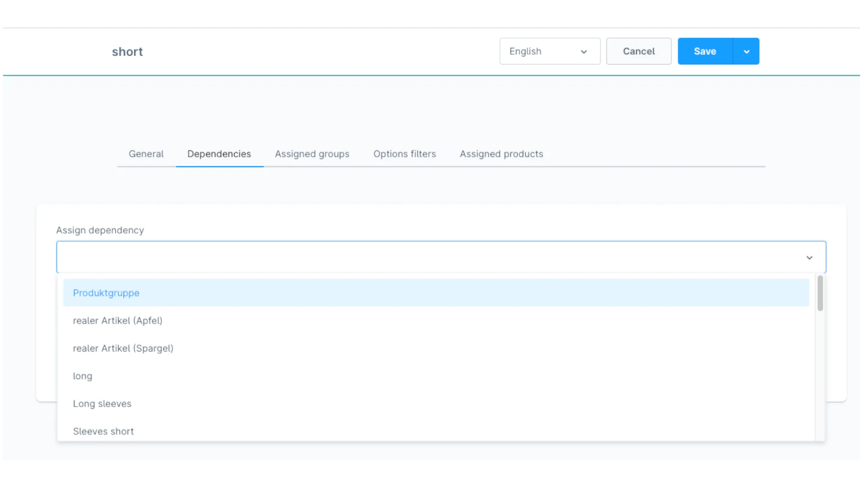Choose realer Artikel (Spargel) from the list
868x488 pixels.
coord(123,348)
